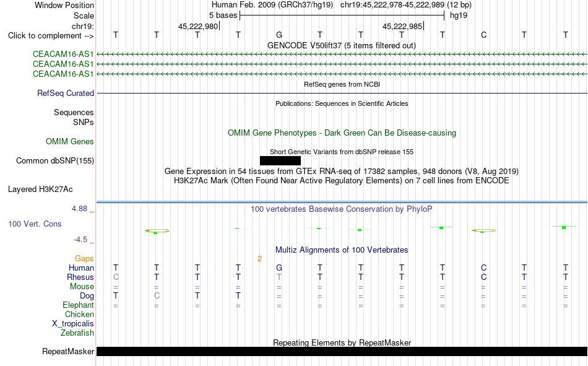
Task: Click the RefSeq Curated blue gene line
Action: click(342, 93)
